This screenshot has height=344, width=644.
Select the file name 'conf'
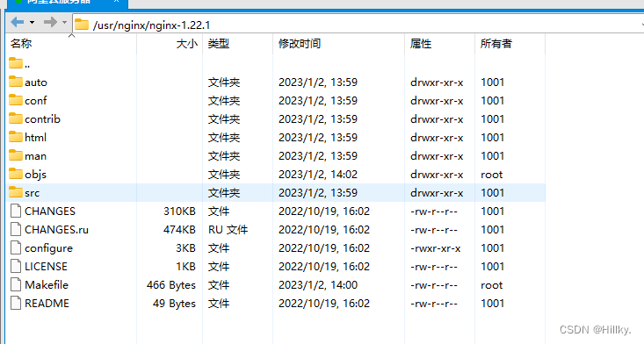click(x=36, y=101)
